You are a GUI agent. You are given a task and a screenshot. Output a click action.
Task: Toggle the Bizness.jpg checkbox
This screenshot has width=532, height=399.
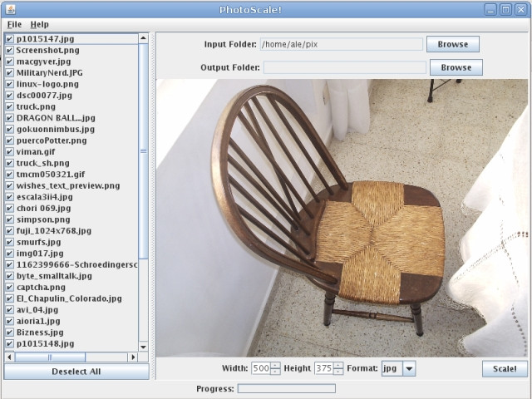click(x=9, y=332)
